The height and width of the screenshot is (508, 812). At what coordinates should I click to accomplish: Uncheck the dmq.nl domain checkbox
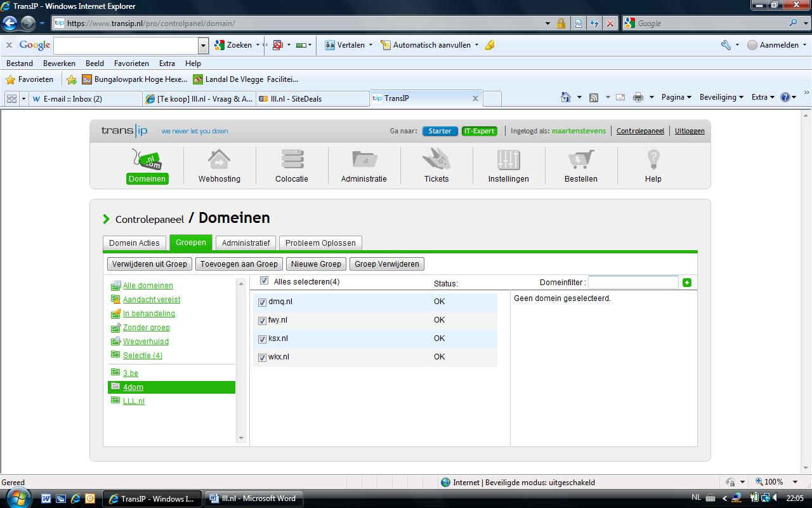[x=262, y=303]
